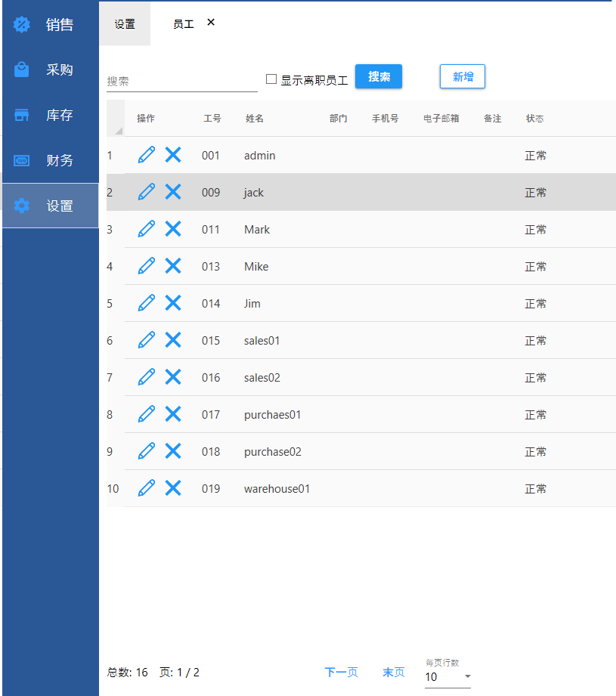
Task: Click the 采购 shopping bag icon
Action: coord(22,70)
